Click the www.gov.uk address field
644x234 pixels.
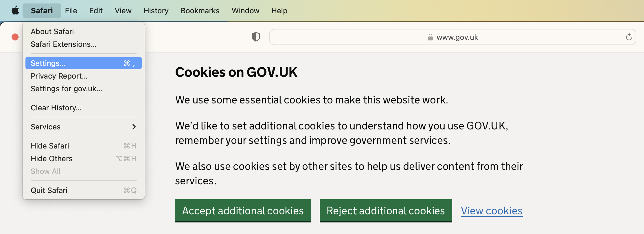(452, 37)
